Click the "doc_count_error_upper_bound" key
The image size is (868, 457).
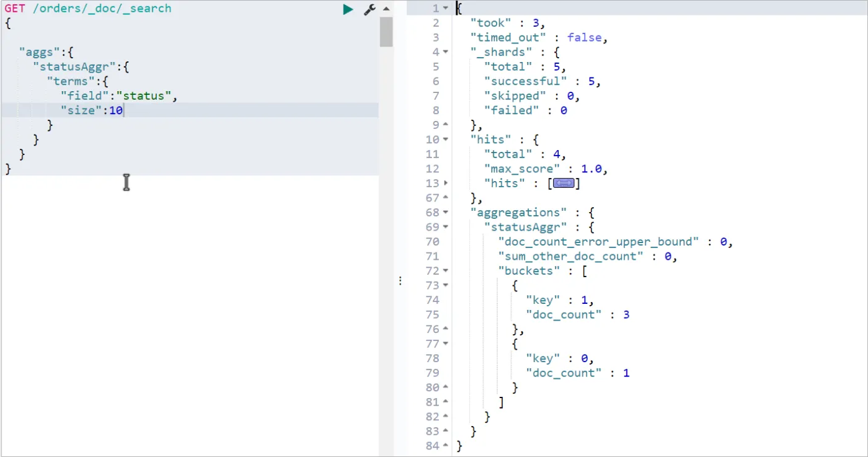tap(598, 242)
